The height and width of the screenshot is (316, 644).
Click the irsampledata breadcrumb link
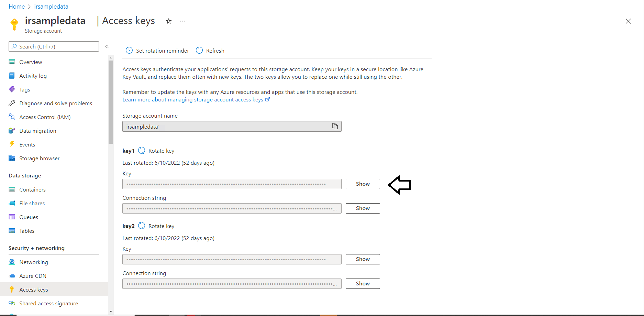pyautogui.click(x=51, y=7)
